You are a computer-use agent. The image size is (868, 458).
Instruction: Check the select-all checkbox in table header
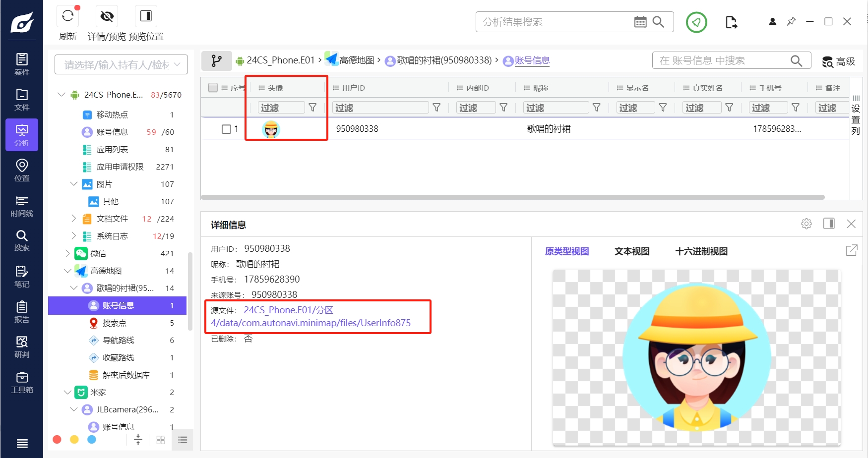[x=213, y=88]
